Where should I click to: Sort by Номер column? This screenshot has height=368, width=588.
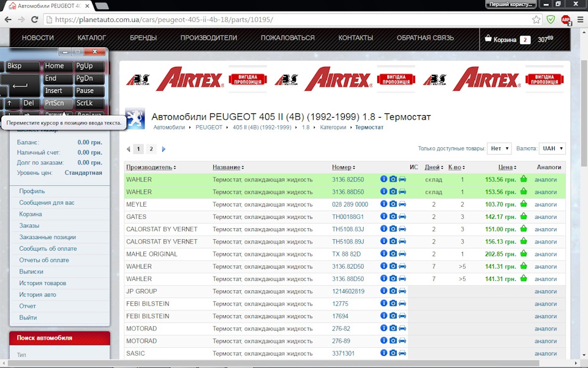(x=343, y=167)
